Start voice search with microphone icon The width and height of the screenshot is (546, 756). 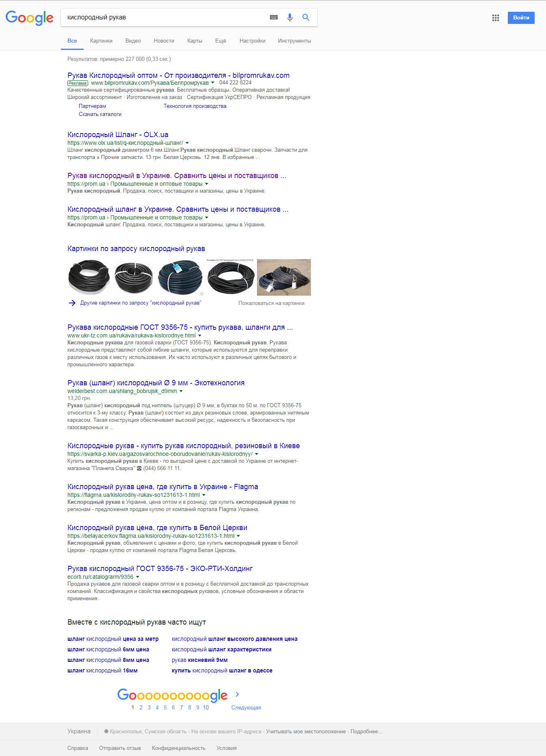[x=289, y=17]
